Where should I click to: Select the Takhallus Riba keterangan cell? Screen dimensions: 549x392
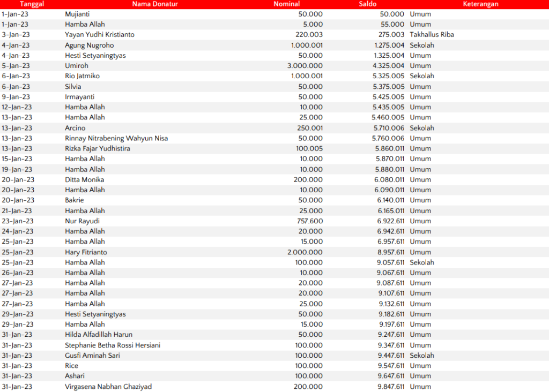pos(432,35)
